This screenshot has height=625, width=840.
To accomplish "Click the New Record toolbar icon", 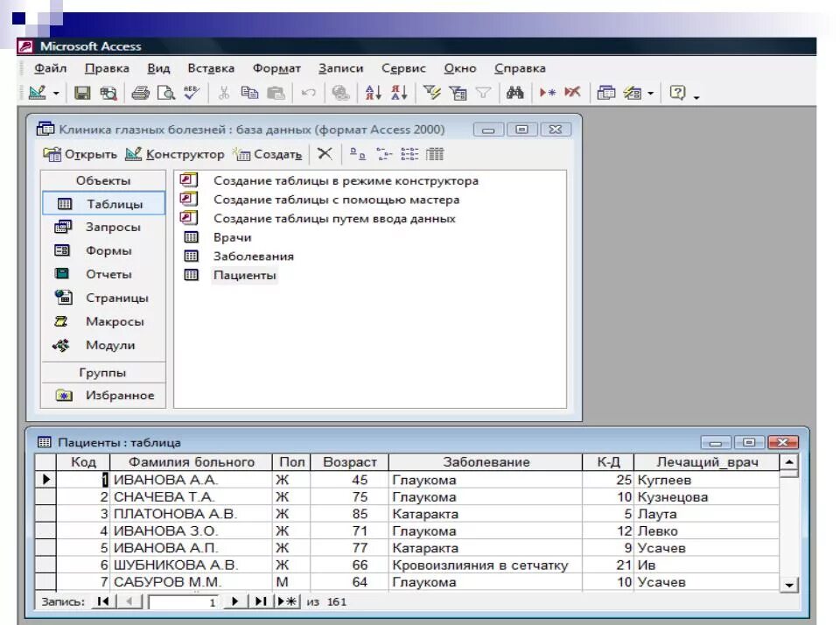I will (547, 93).
